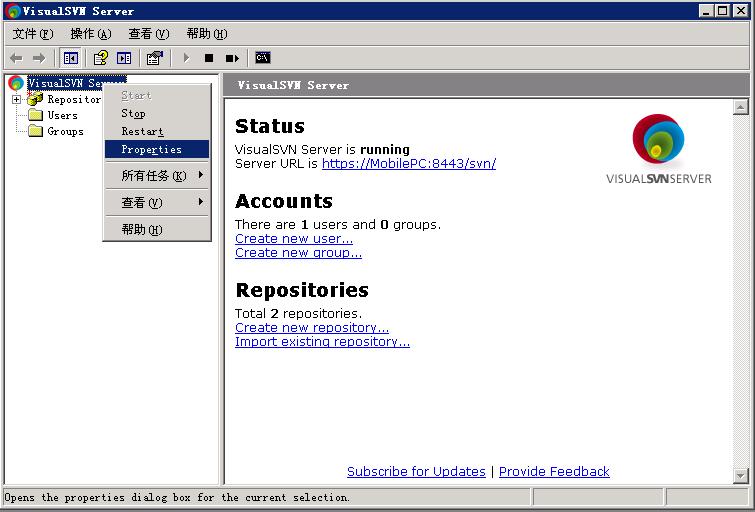
Task: Select the VisualSVN Server root tree item
Action: (76, 83)
